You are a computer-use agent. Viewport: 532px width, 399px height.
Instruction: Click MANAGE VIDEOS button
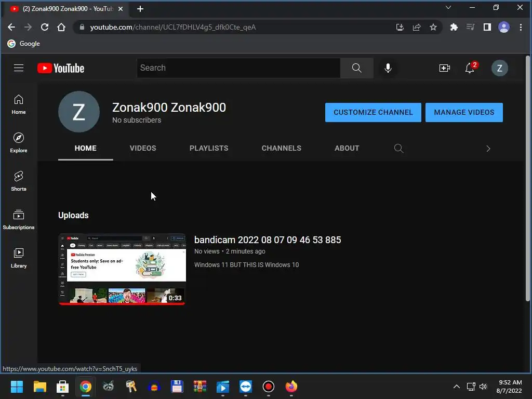coord(464,112)
